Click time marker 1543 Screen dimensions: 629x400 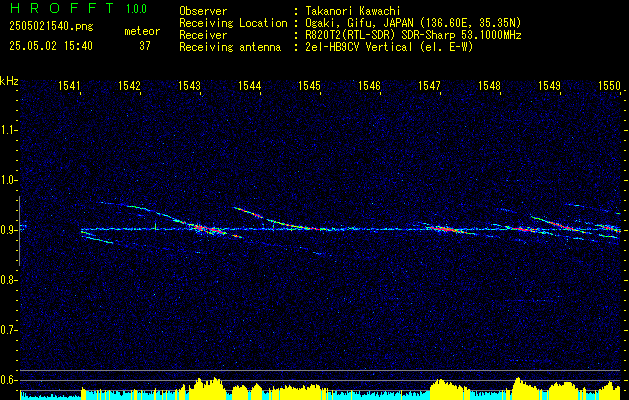point(189,85)
